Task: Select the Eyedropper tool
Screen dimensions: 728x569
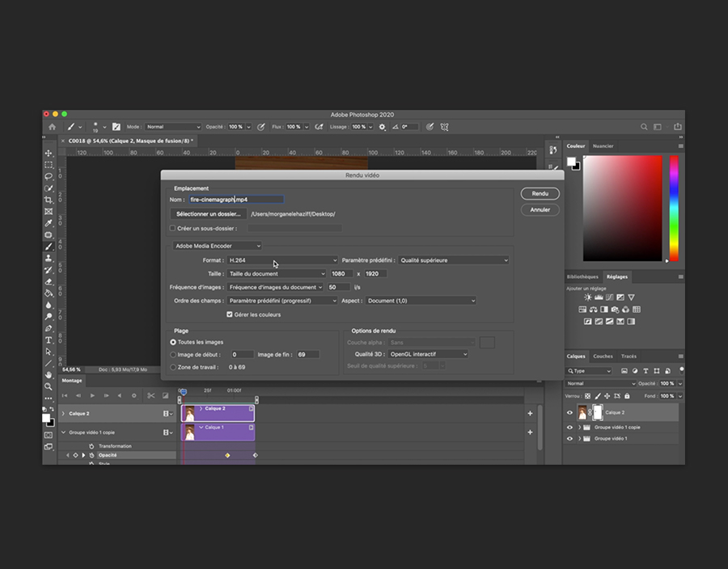Action: (x=49, y=223)
